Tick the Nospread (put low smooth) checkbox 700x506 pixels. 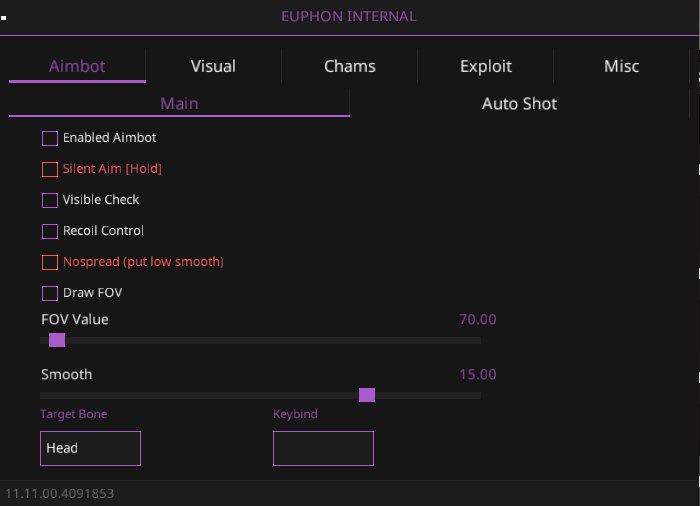click(50, 262)
